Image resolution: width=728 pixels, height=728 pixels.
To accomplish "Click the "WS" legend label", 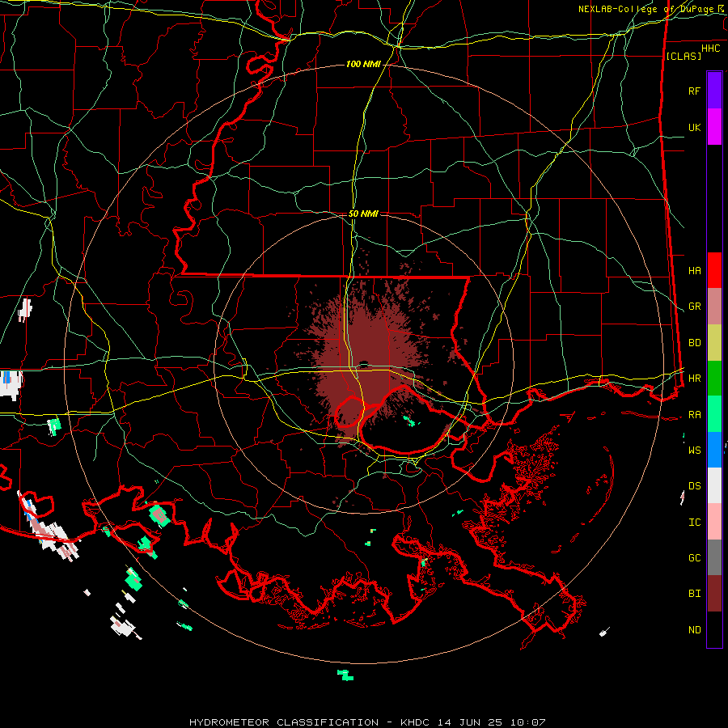I will [694, 450].
